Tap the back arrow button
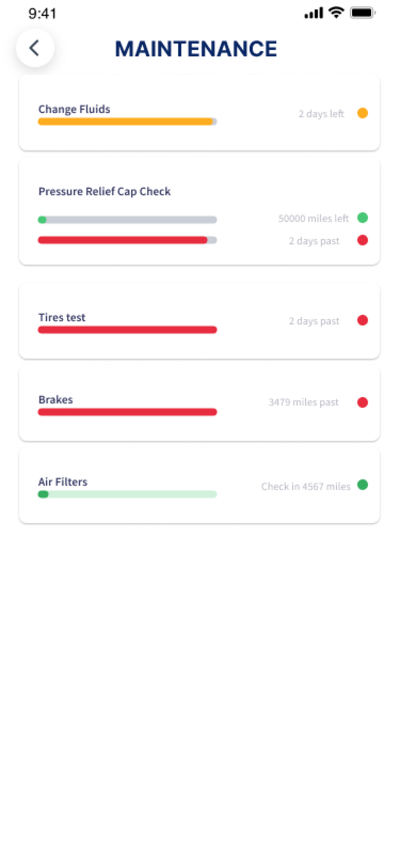This screenshot has width=400, height=868. (35, 48)
